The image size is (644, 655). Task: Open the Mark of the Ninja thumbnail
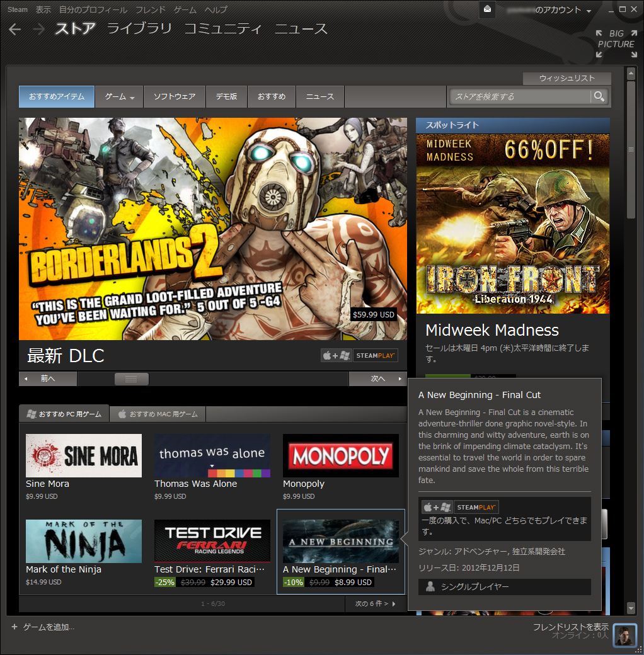coord(84,541)
